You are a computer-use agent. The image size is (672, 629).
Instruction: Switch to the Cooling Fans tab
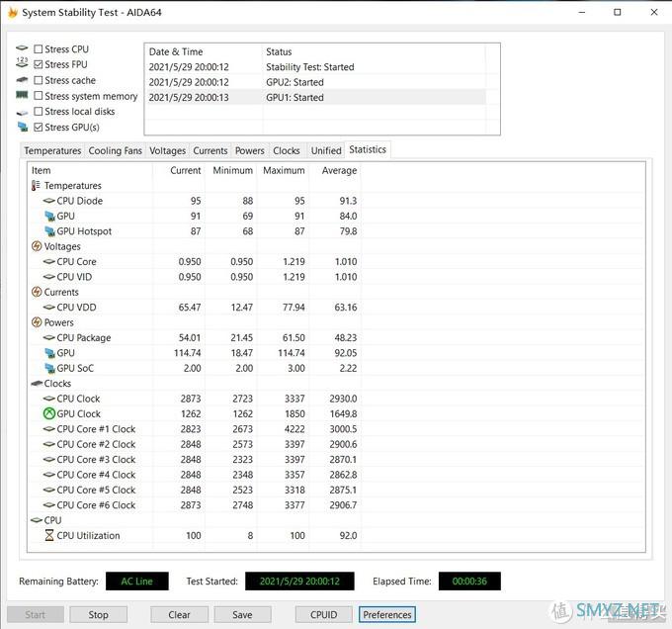click(115, 150)
